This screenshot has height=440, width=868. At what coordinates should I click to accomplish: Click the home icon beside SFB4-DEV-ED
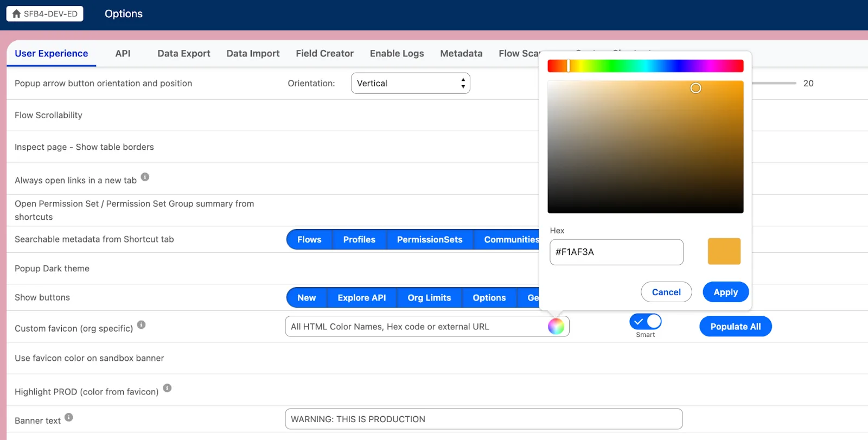tap(16, 14)
